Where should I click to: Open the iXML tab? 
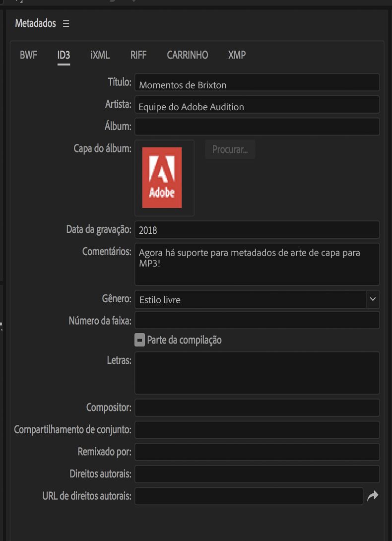(x=100, y=55)
